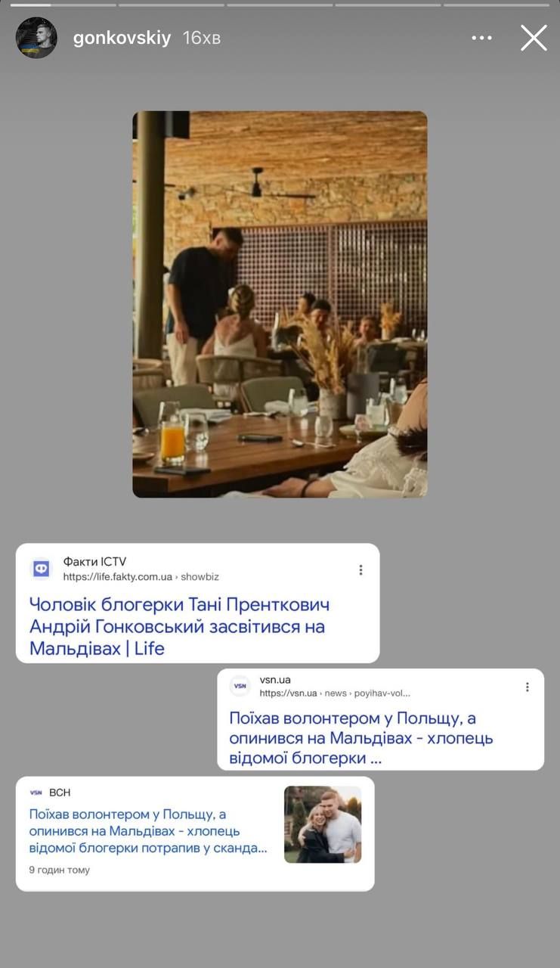
Task: Click the couple thumbnail in ВСН card
Action: click(x=323, y=824)
